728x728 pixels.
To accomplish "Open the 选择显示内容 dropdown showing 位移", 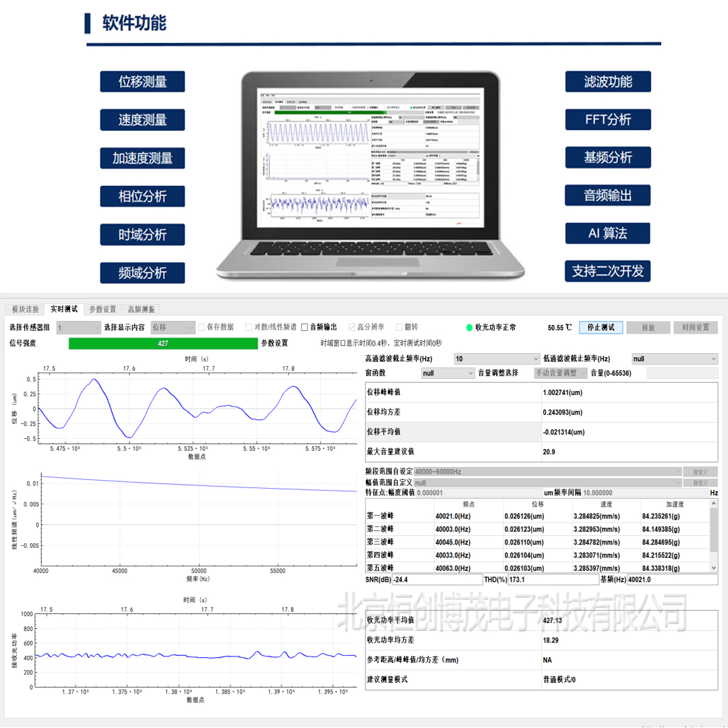I will pos(172,328).
